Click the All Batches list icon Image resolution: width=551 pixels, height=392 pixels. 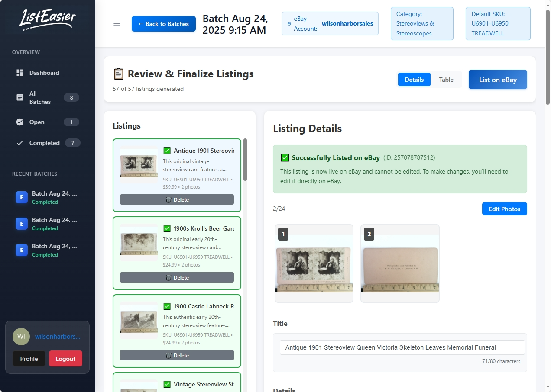(x=20, y=97)
